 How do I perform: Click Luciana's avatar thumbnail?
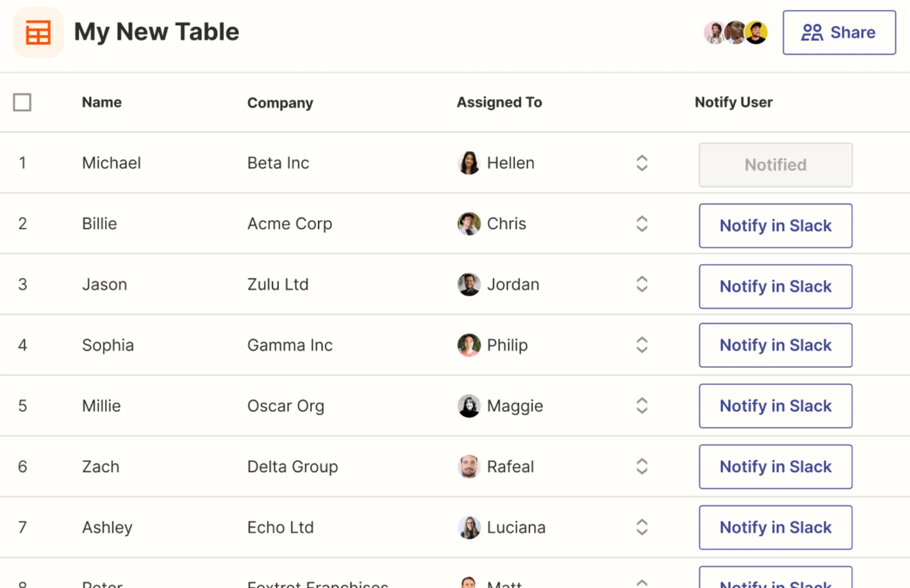pyautogui.click(x=468, y=528)
